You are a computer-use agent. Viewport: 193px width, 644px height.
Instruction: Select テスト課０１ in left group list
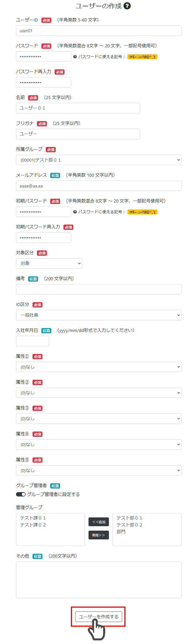point(33,518)
